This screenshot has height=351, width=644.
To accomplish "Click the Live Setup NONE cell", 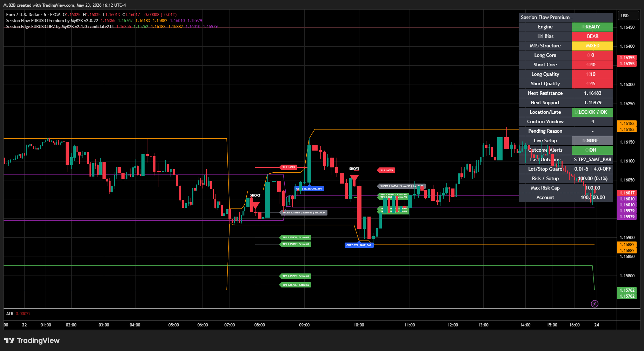I will click(592, 140).
